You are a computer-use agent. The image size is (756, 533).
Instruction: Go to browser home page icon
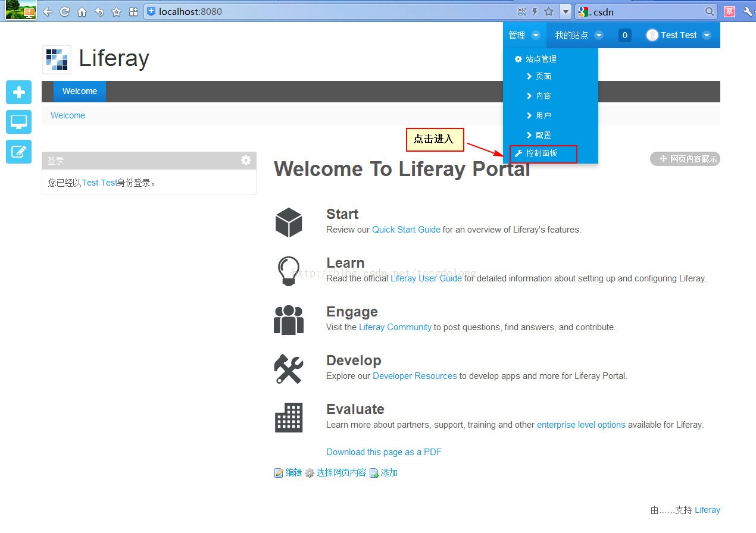[x=82, y=11]
